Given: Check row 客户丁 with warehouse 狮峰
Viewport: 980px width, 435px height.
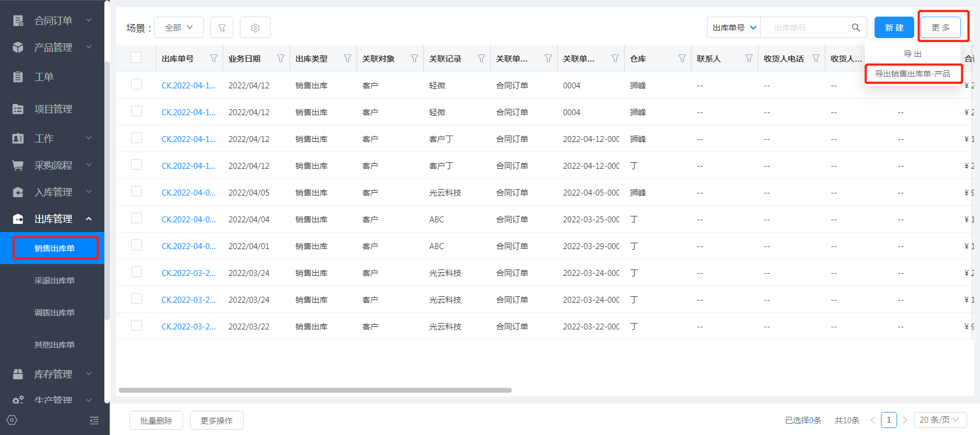Looking at the screenshot, I should 136,138.
